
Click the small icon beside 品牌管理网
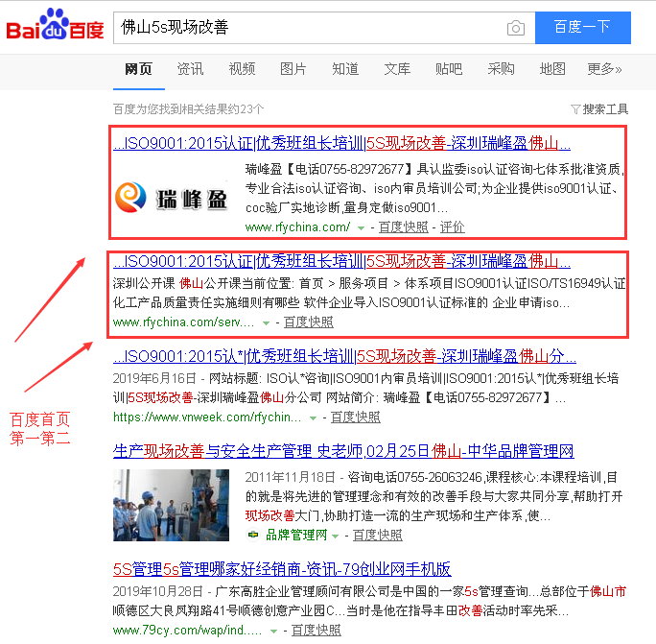[x=253, y=536]
